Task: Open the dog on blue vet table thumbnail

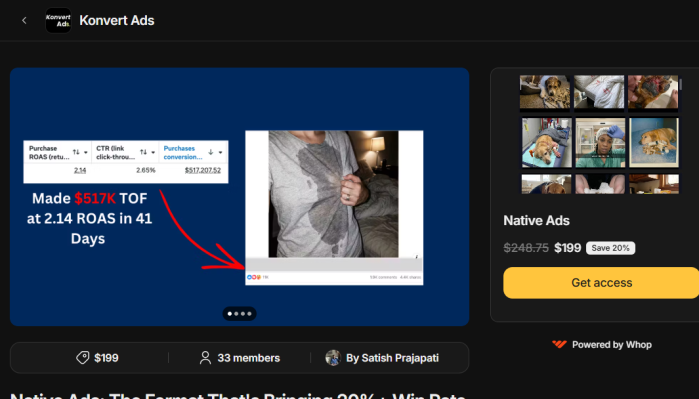Action: coord(547,143)
